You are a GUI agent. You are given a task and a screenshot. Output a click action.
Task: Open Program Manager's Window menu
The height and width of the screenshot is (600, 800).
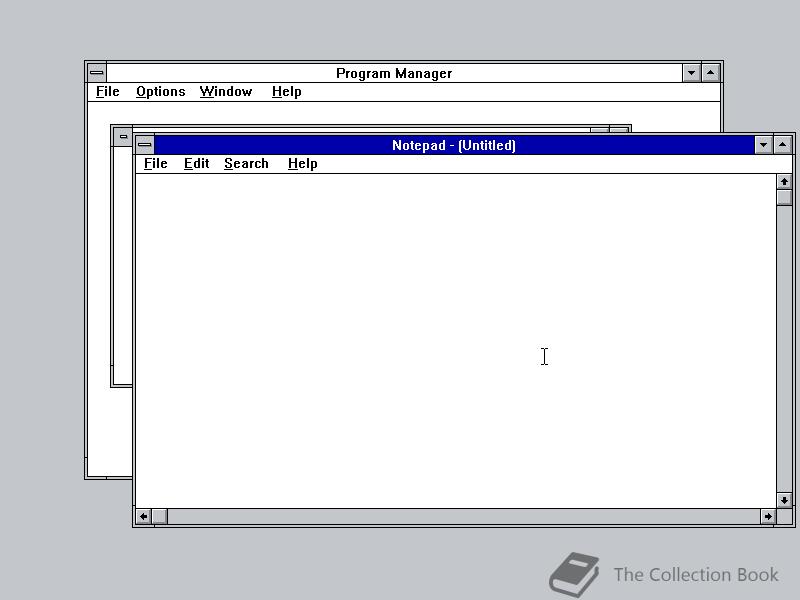point(226,92)
